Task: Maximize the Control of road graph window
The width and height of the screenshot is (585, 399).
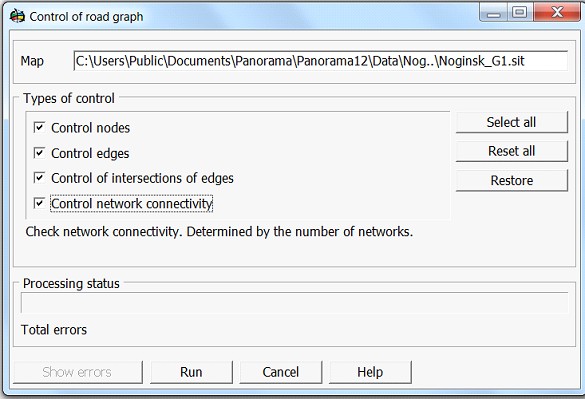Action: [x=520, y=13]
